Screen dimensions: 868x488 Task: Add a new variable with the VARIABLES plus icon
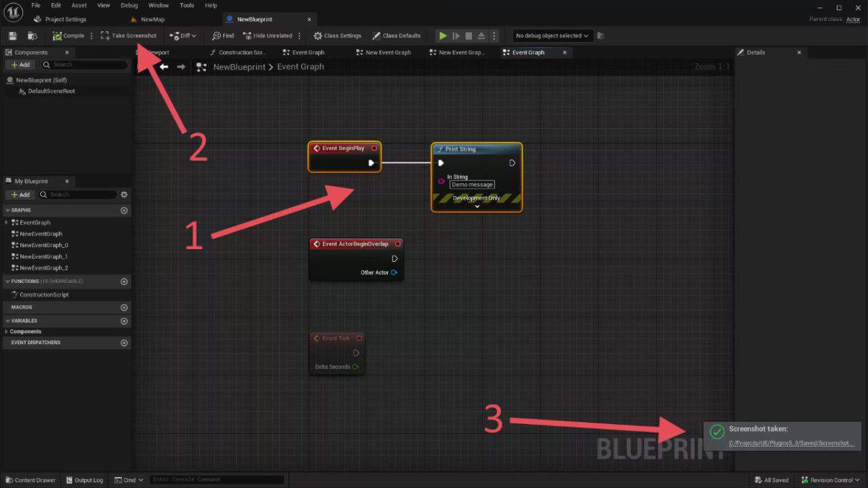124,321
